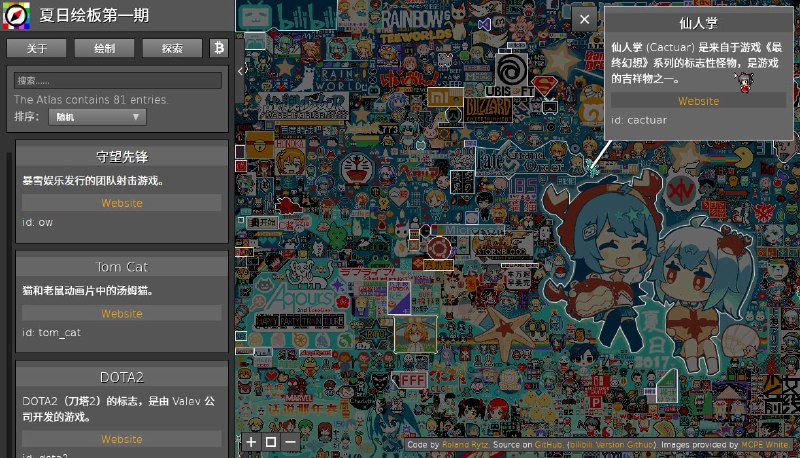Click the Superman logo on the canvas
This screenshot has height=458, width=800.
pos(545,85)
